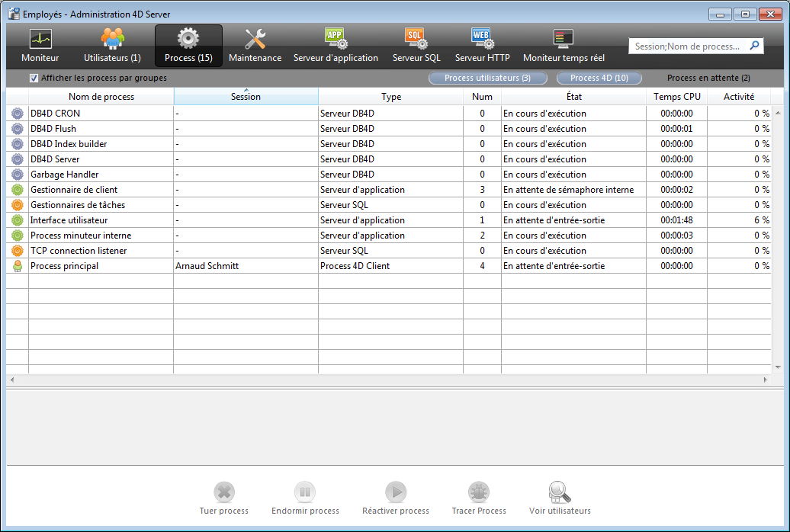This screenshot has width=790, height=532.
Task: Toggle Process utilisateurs (3) filter
Action: click(x=487, y=78)
